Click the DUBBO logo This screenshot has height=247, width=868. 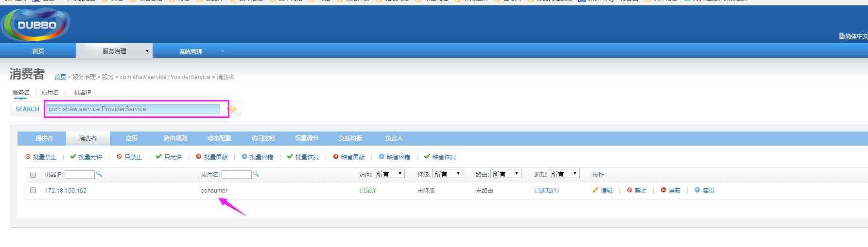click(x=36, y=25)
